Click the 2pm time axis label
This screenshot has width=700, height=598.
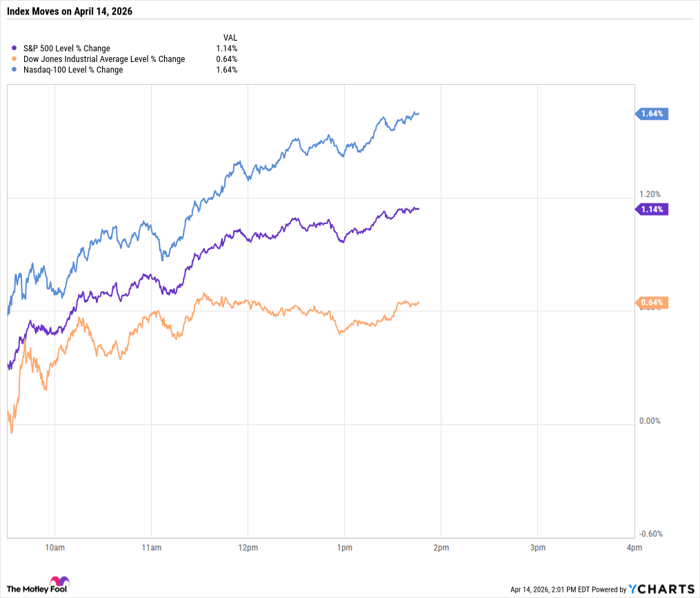440,548
